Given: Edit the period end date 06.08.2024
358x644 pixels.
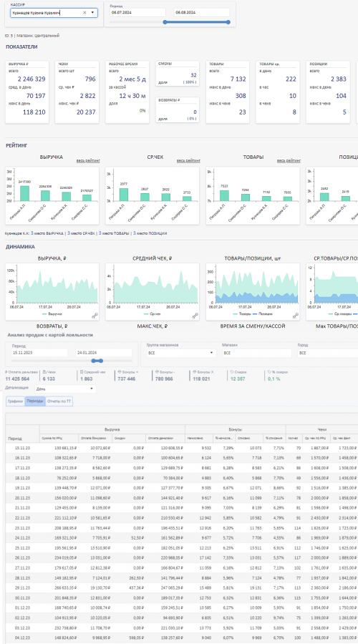Looking at the screenshot, I should [x=201, y=13].
